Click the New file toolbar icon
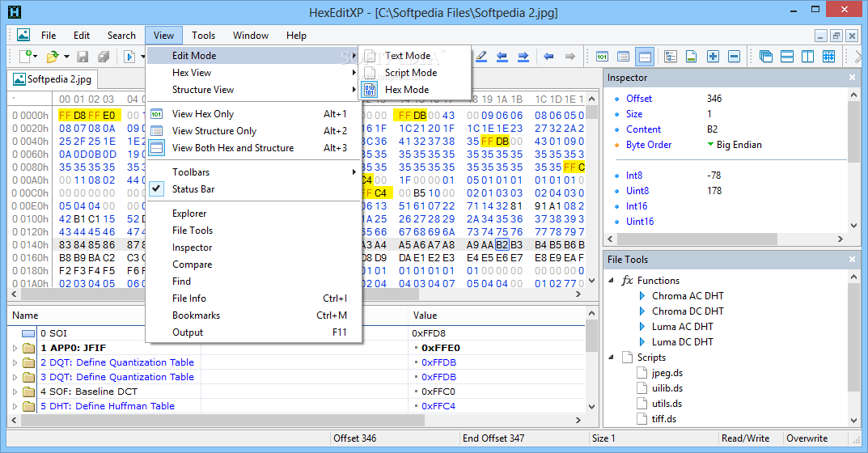Viewport: 868px width, 453px height. point(26,56)
